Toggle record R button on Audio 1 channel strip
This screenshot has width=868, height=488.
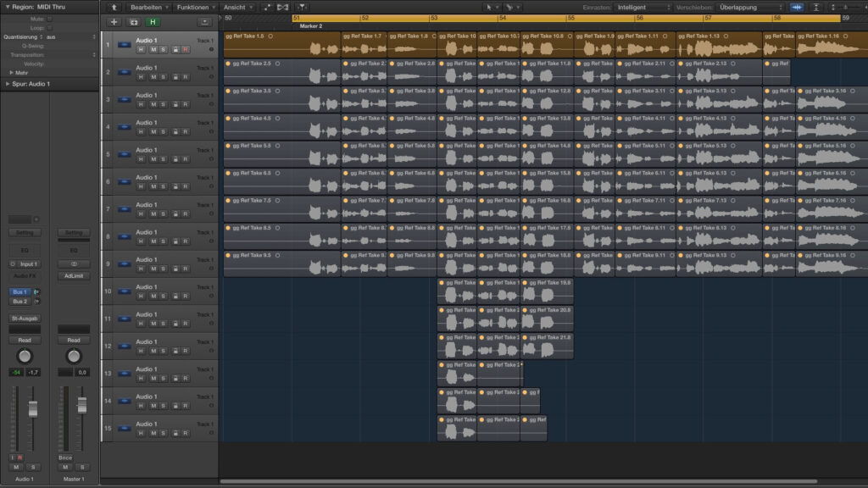pos(20,457)
